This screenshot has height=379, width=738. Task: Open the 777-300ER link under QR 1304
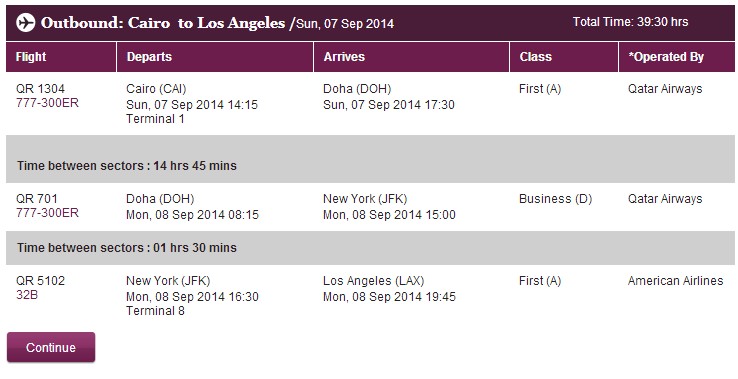coord(47,103)
